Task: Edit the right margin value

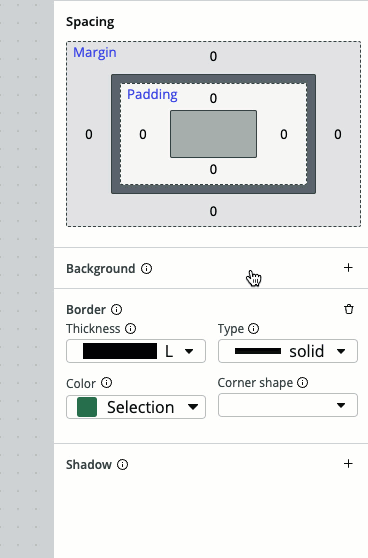Action: [338, 134]
